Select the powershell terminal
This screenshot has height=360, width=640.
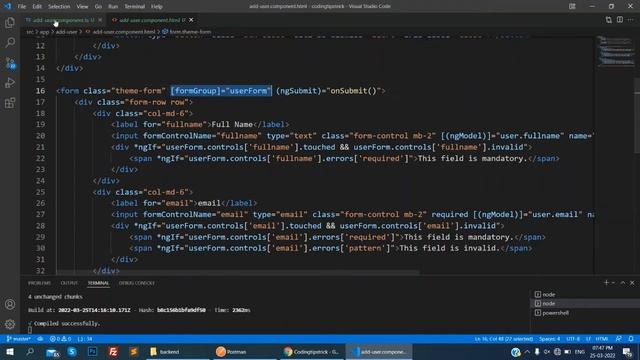click(x=585, y=313)
